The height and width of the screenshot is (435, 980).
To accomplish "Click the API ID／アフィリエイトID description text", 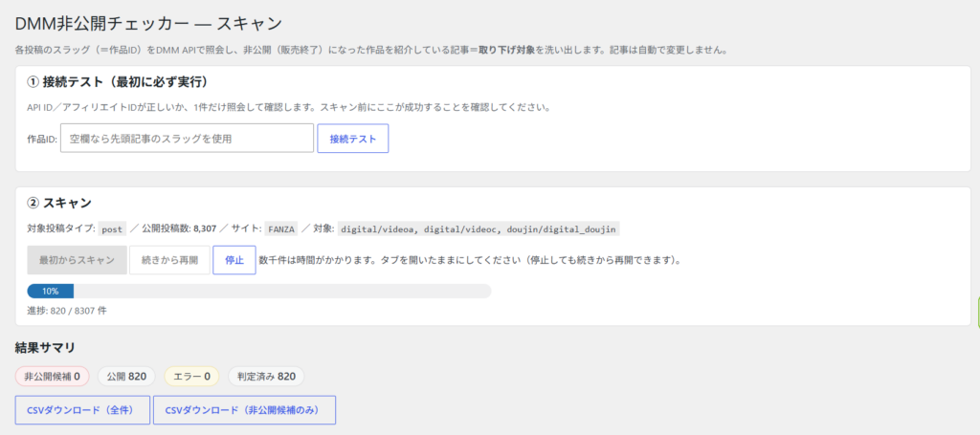I will tap(288, 107).
